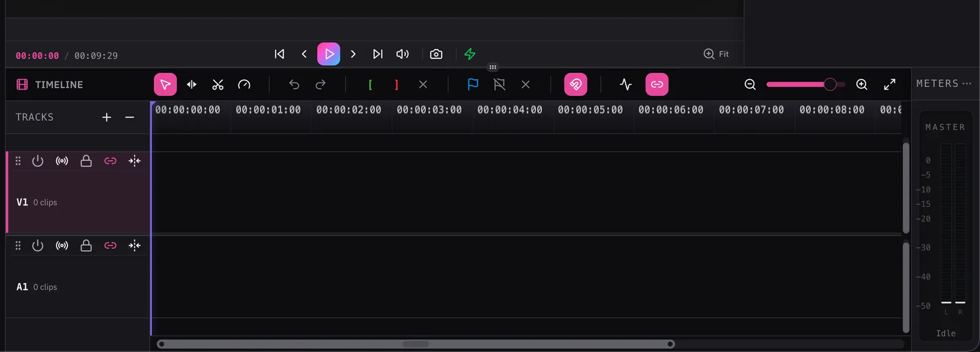
Task: Click the MASTER meter label
Action: tap(945, 127)
